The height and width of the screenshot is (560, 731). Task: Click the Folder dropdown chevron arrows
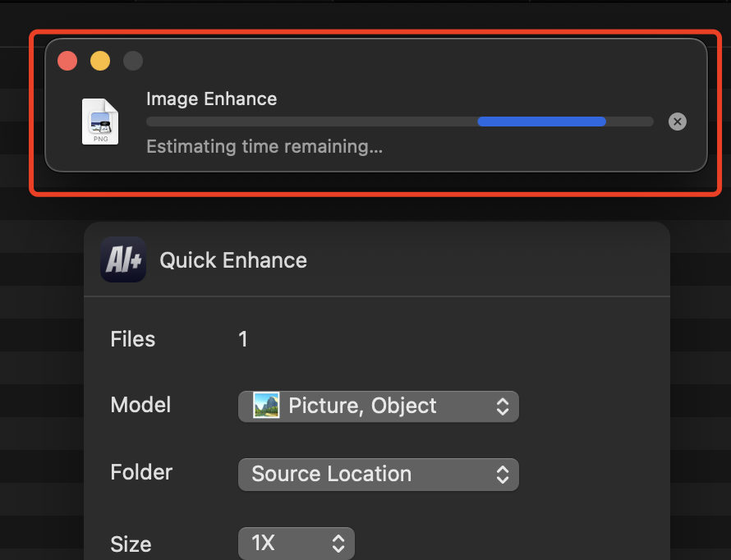pos(503,474)
